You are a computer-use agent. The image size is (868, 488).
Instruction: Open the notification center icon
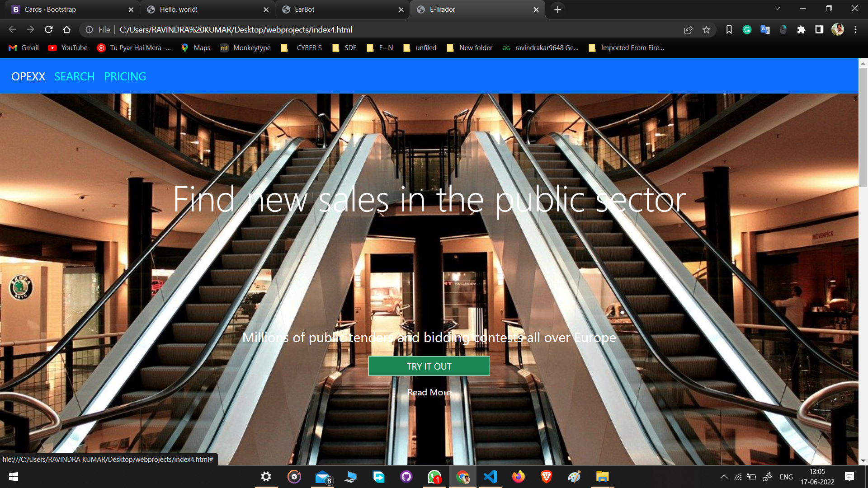849,477
